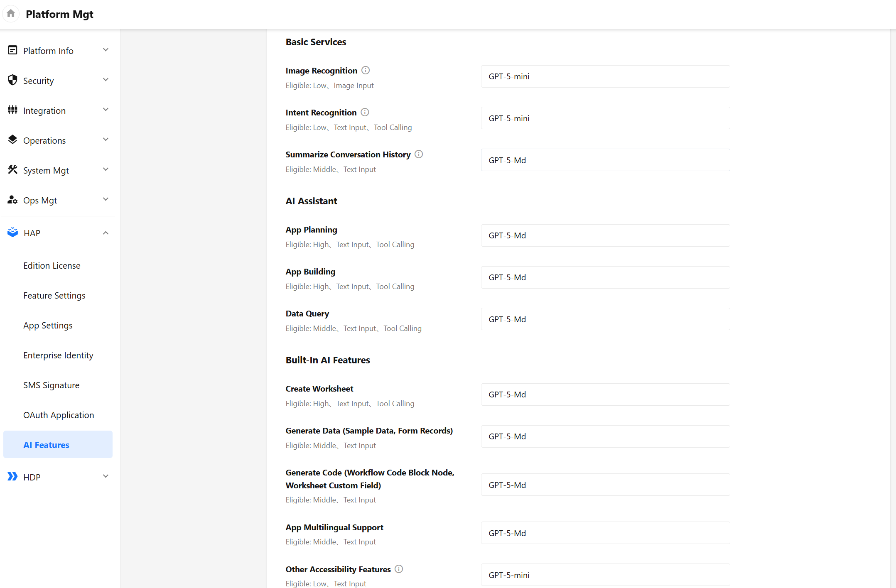896x588 pixels.
Task: Click the System Mgt tools icon
Action: 12,170
